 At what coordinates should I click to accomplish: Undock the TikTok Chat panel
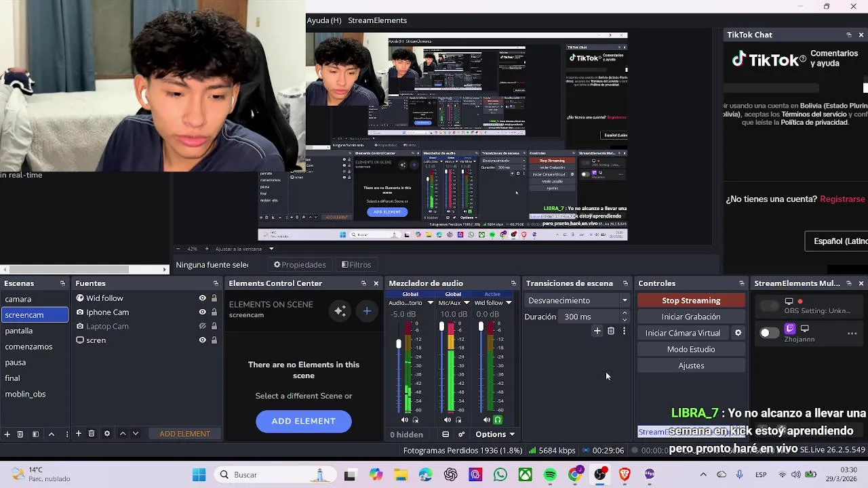[849, 35]
